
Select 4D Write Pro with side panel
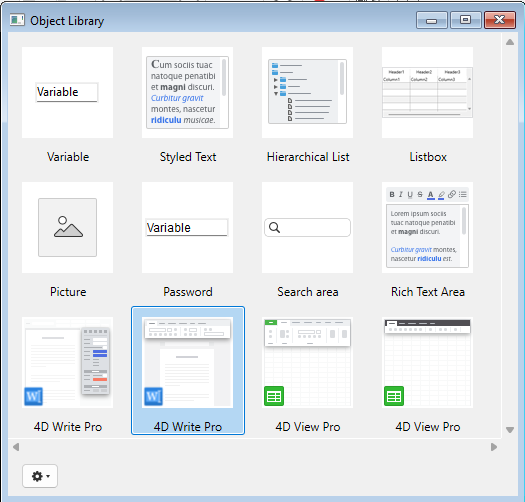point(67,362)
